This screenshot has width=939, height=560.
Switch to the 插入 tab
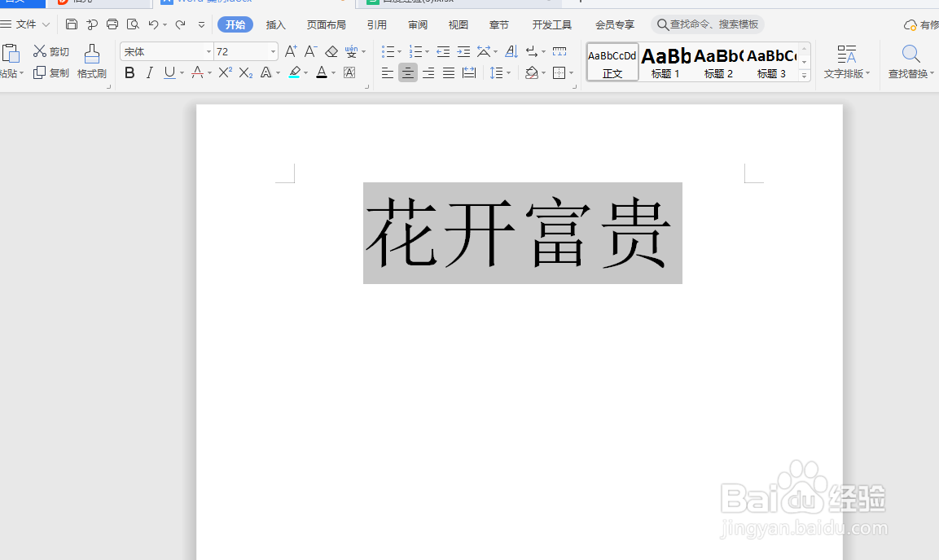tap(275, 24)
